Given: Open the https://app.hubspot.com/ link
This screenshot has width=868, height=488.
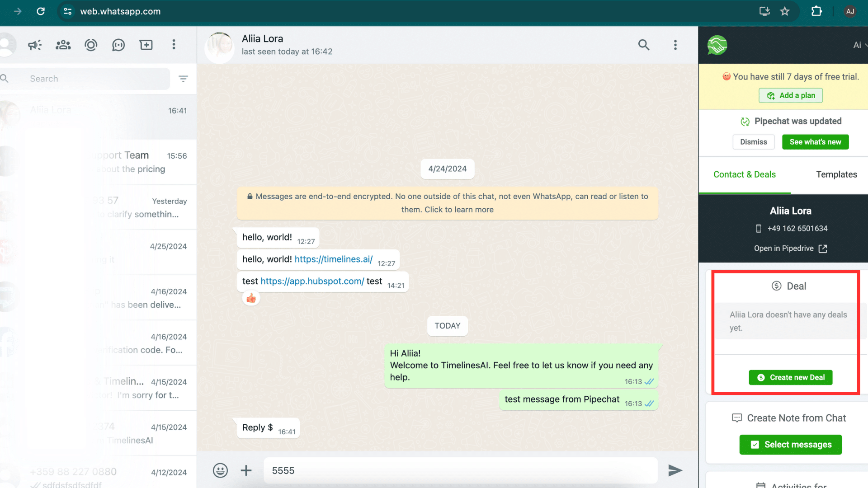Looking at the screenshot, I should [x=312, y=281].
